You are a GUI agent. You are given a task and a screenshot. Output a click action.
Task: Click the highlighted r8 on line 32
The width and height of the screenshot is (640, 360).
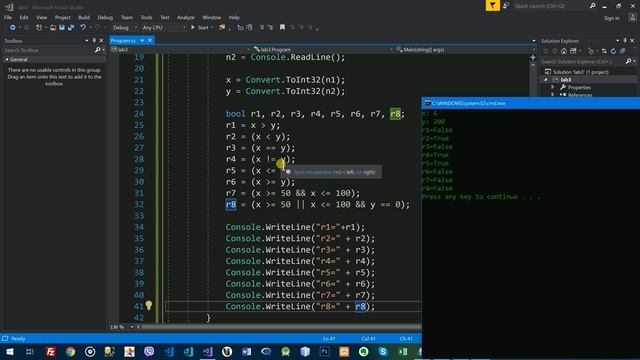click(231, 204)
